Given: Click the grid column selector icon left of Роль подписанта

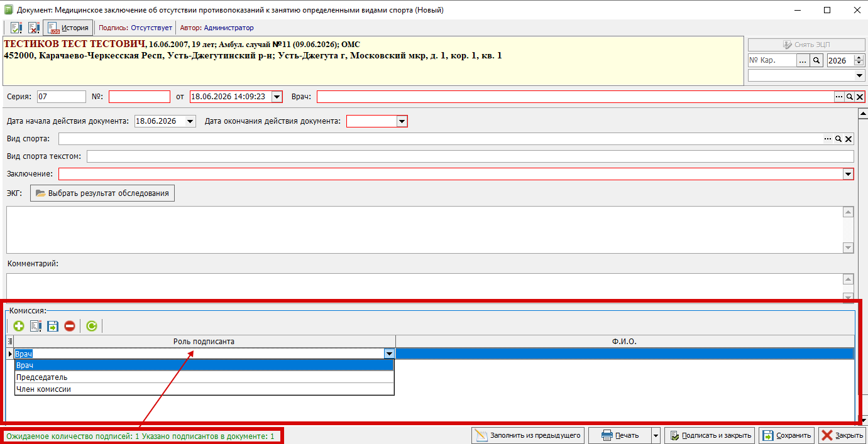Looking at the screenshot, I should [9, 341].
